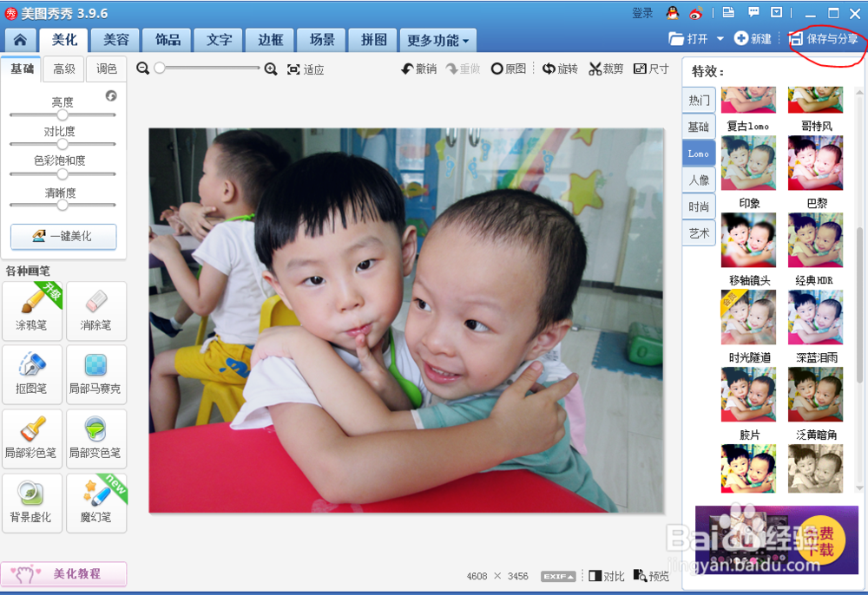Reset basic adjustments icon near 亮度

tap(111, 95)
